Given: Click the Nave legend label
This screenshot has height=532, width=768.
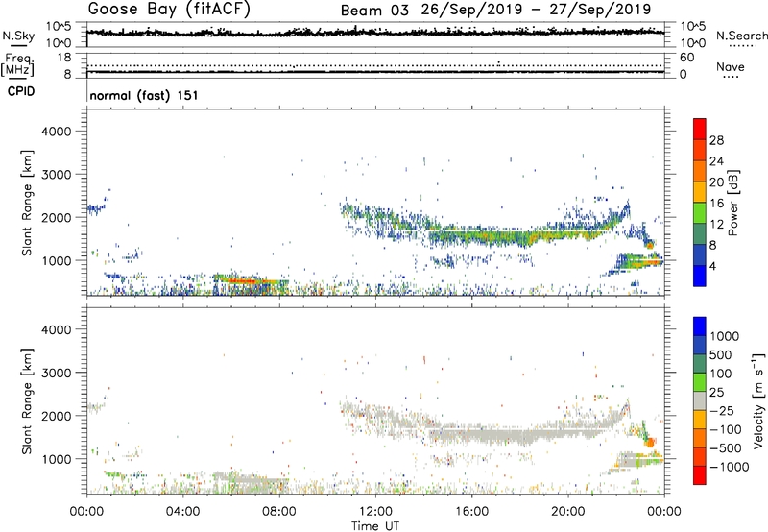Looking at the screenshot, I should (x=731, y=67).
